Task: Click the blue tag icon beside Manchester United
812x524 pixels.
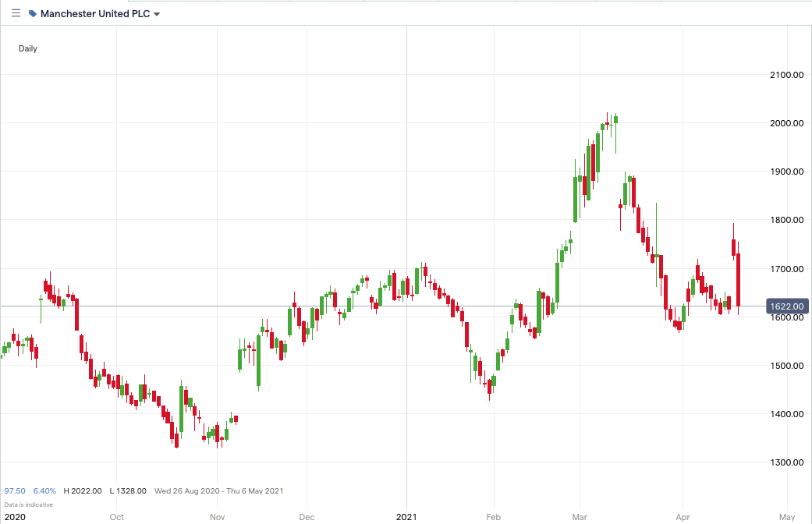Action: point(33,14)
